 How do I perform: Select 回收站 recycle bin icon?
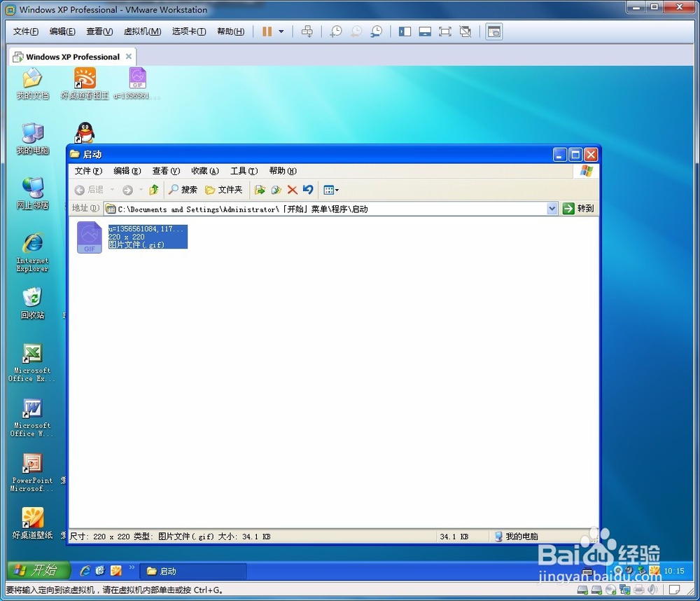coord(32,303)
